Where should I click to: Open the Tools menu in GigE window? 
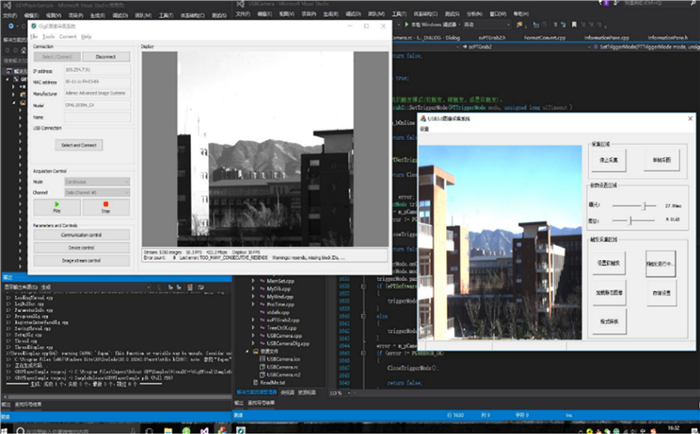point(48,36)
